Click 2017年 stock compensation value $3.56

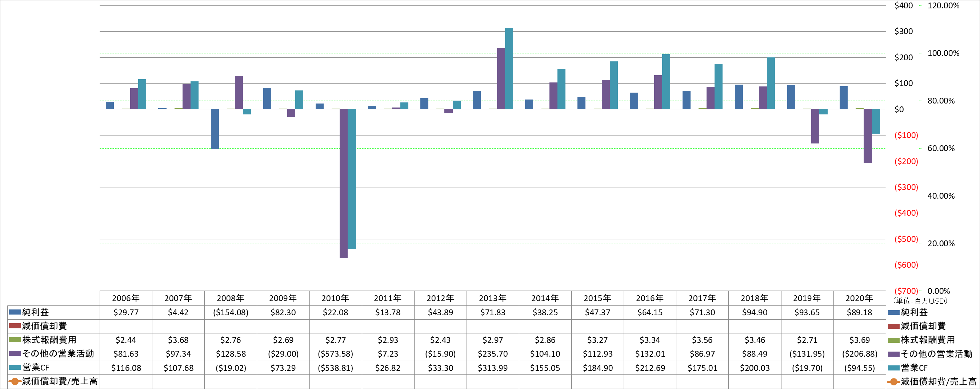(x=702, y=340)
